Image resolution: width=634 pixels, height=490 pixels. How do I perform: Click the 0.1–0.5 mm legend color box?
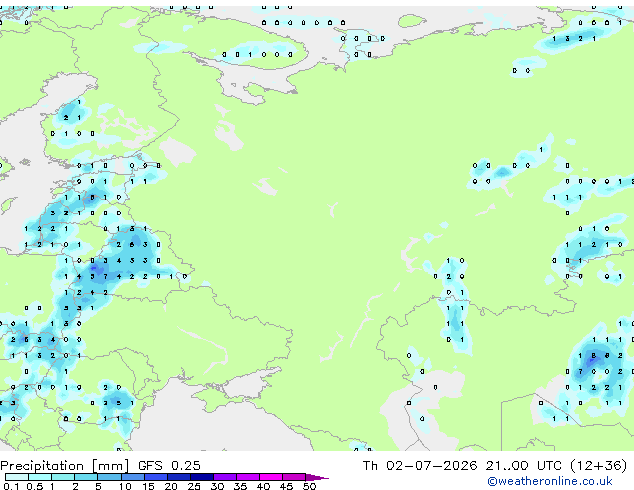tap(17, 477)
